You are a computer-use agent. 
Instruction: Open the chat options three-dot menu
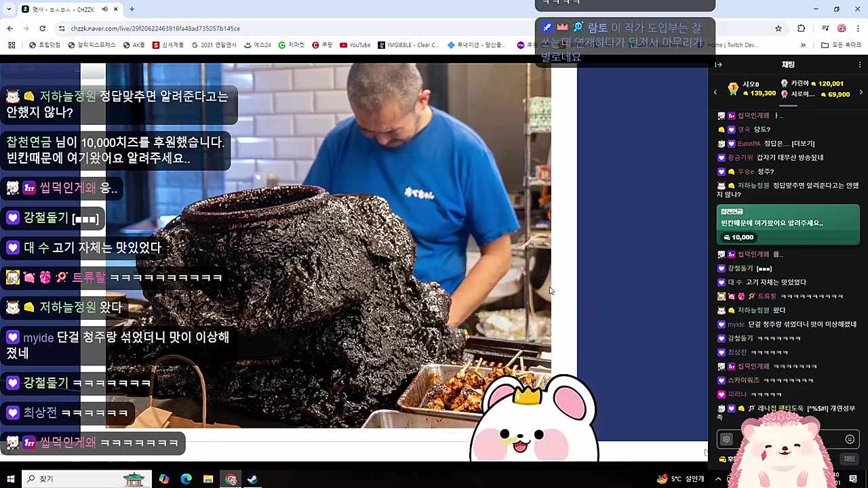point(859,65)
